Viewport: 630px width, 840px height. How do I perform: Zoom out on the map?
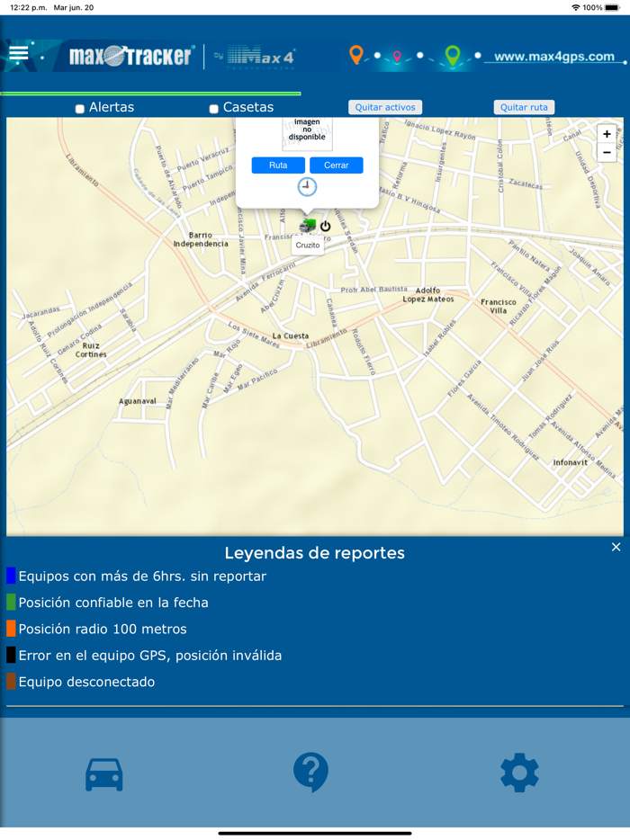tap(607, 153)
